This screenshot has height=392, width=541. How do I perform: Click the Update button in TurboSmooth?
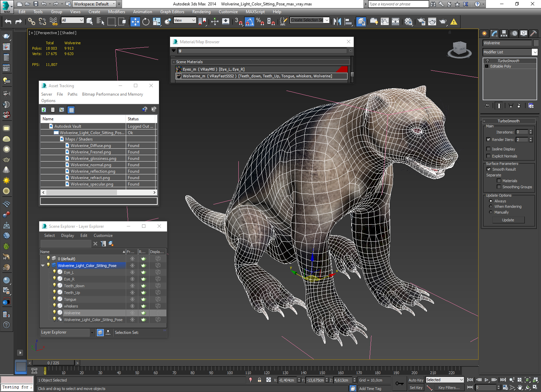[x=508, y=220]
